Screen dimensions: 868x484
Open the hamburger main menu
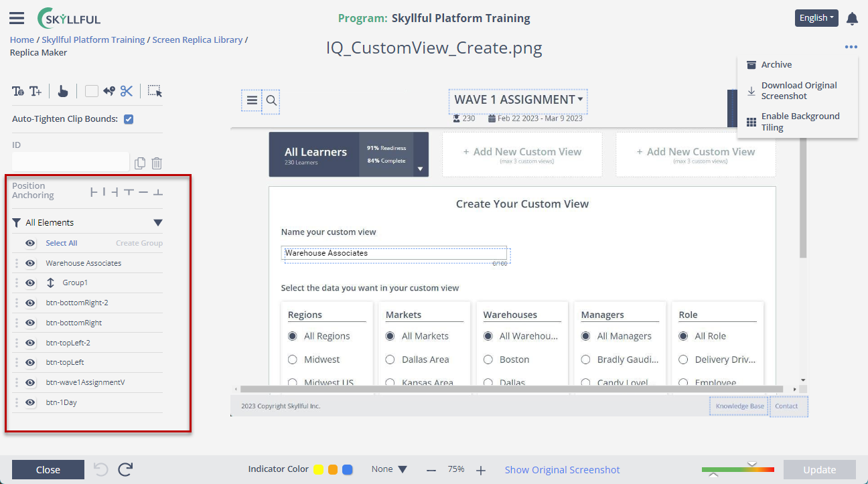click(17, 18)
